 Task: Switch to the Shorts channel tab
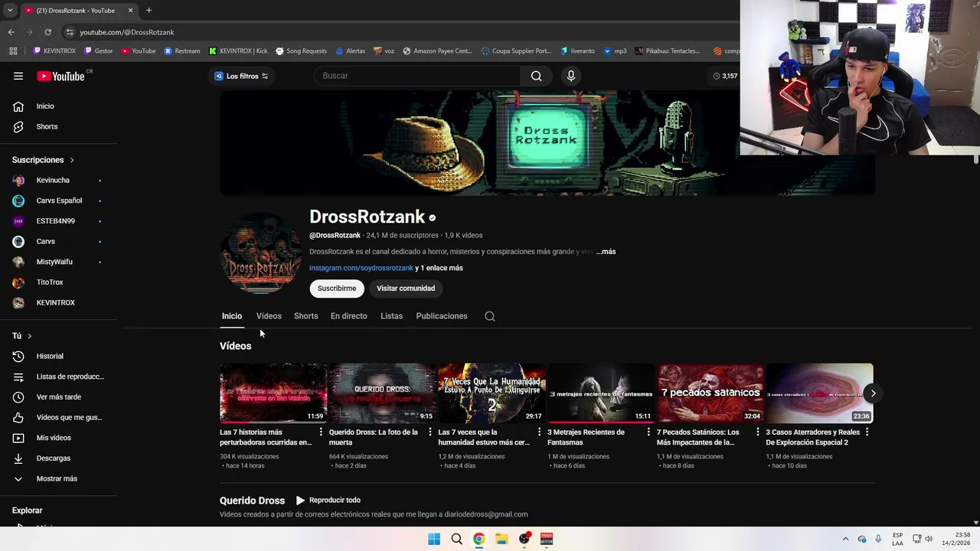[306, 316]
